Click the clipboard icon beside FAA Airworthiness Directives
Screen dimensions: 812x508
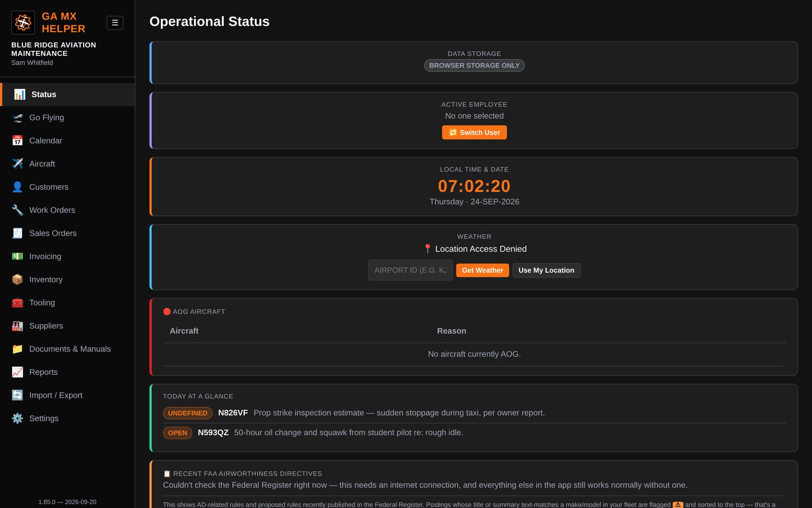[167, 474]
